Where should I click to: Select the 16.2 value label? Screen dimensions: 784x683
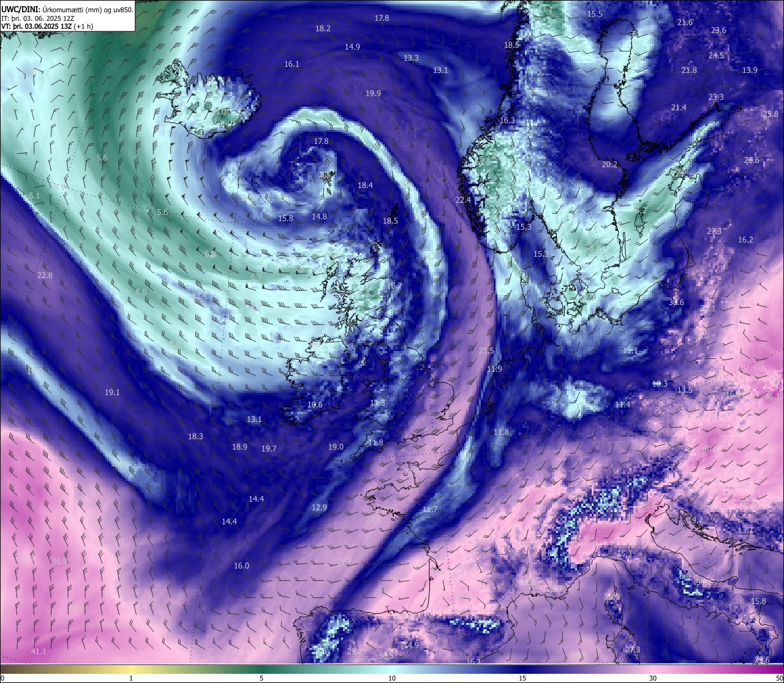[x=745, y=240]
